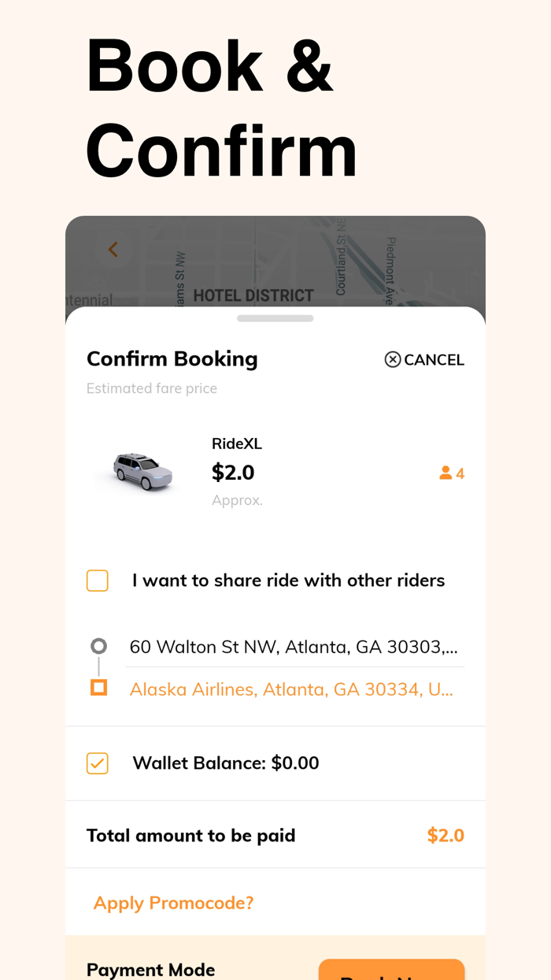Click the pickup location circle marker
The height and width of the screenshot is (980, 551).
pos(98,645)
